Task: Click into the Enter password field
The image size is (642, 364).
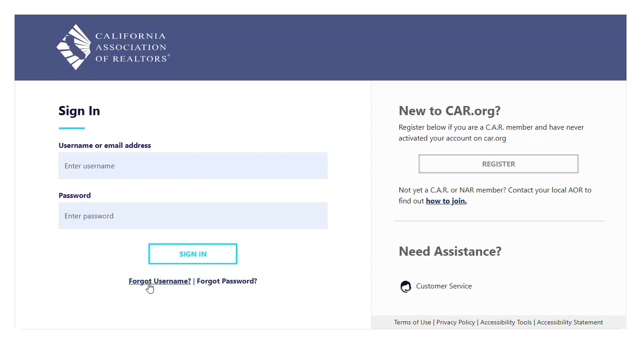Action: [193, 216]
